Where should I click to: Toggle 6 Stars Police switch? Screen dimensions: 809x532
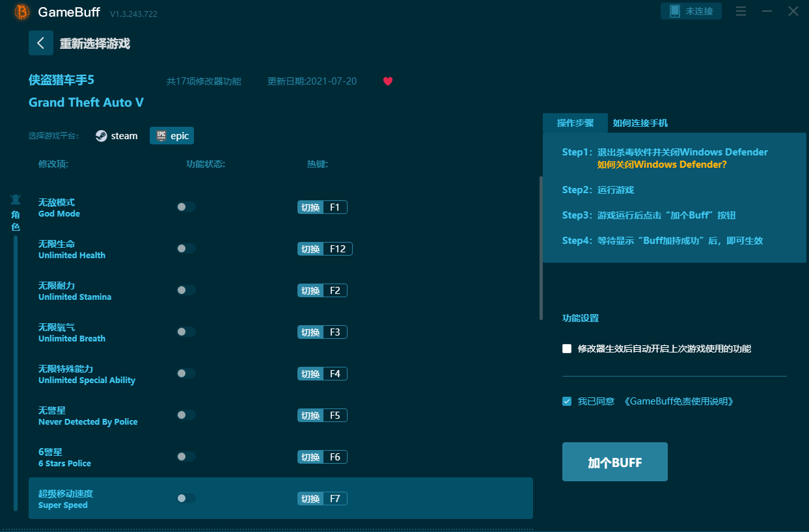[185, 457]
